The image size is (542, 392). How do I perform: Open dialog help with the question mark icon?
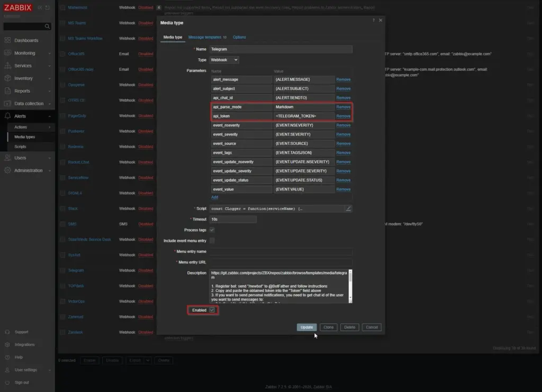point(373,21)
